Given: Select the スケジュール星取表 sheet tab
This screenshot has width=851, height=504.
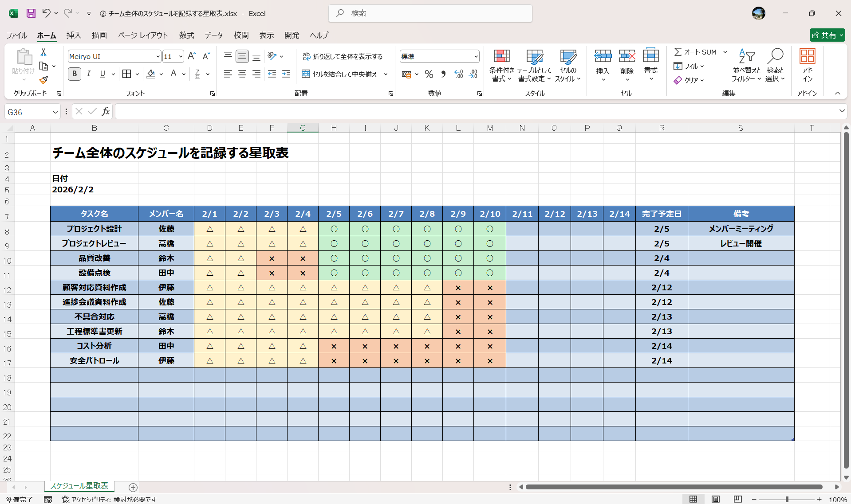Looking at the screenshot, I should [79, 486].
